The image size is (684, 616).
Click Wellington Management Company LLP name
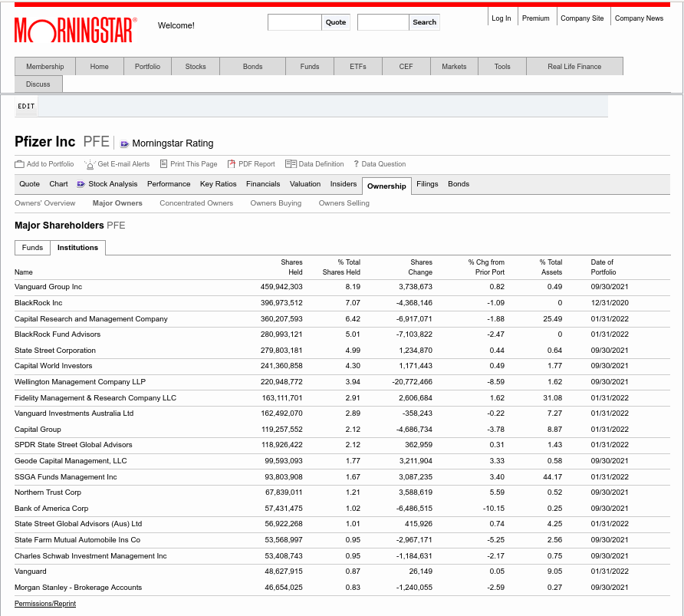[x=81, y=382]
